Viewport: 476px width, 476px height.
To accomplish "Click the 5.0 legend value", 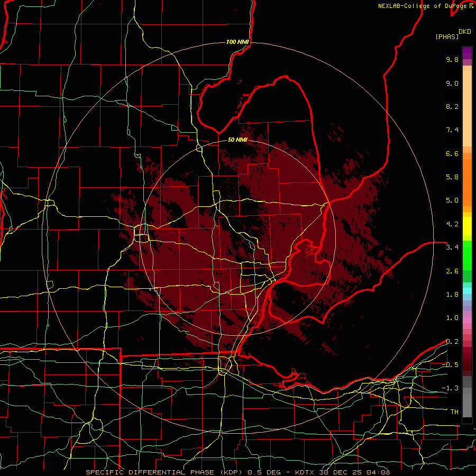I will coord(452,200).
